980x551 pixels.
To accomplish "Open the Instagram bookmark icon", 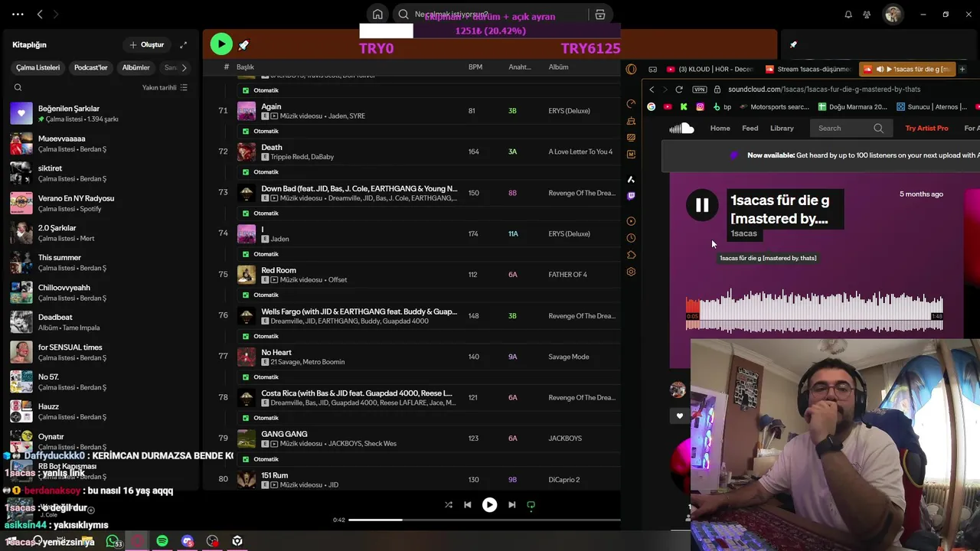I will coord(700,107).
